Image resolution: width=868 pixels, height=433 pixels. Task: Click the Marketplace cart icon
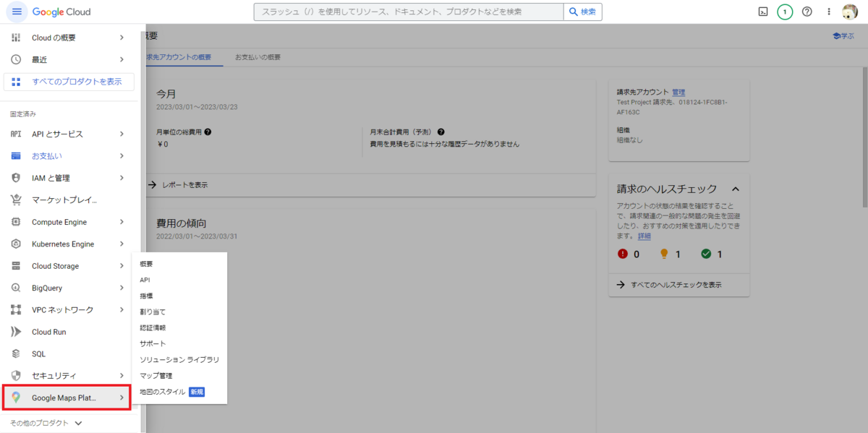pos(16,200)
